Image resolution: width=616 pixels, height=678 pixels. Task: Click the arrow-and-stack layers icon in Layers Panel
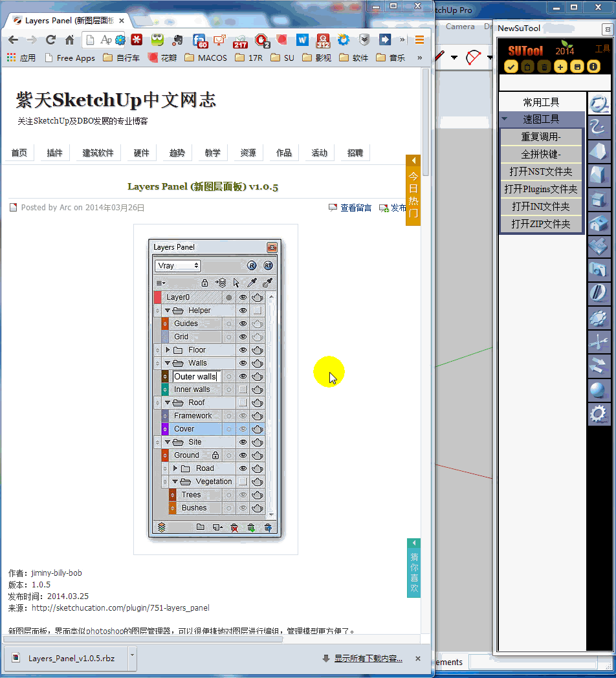[221, 283]
